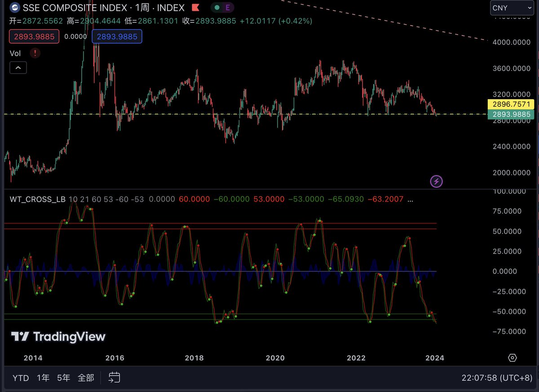Click the 3600.0000 price scale label
Viewport: 539px width, 392px height.
tap(512, 69)
